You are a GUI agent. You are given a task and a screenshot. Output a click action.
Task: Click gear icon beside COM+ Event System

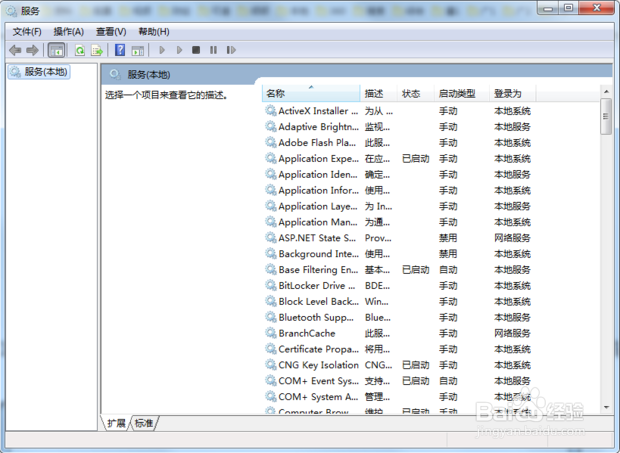271,381
